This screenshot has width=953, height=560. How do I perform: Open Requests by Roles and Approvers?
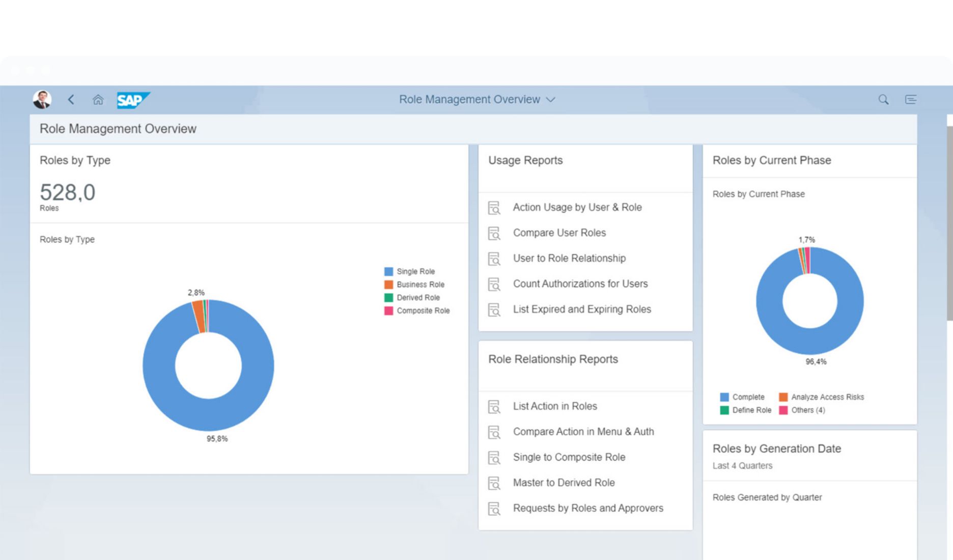click(x=587, y=508)
